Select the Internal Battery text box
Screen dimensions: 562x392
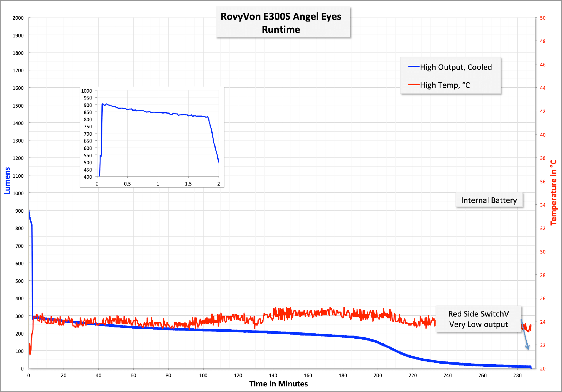pos(489,200)
